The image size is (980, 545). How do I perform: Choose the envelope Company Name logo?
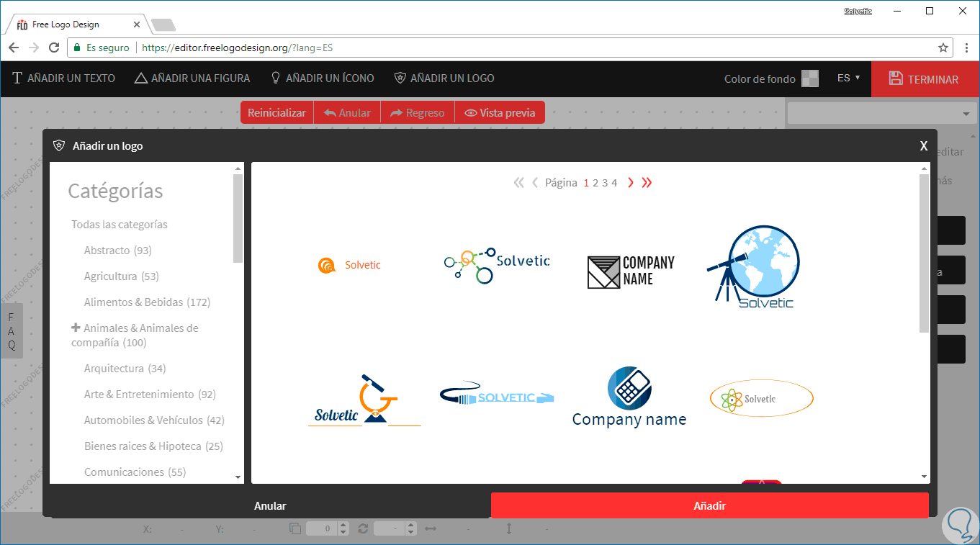click(631, 272)
